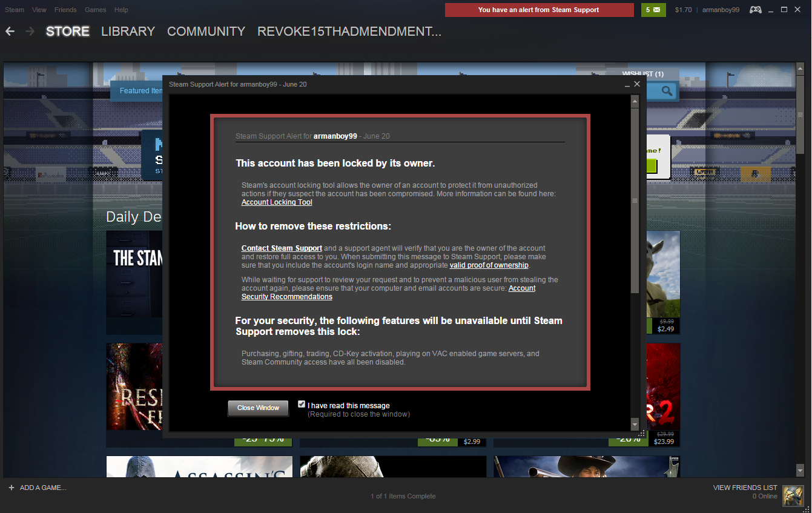Click the $2.49 price tag
The image size is (812, 513).
click(x=666, y=329)
